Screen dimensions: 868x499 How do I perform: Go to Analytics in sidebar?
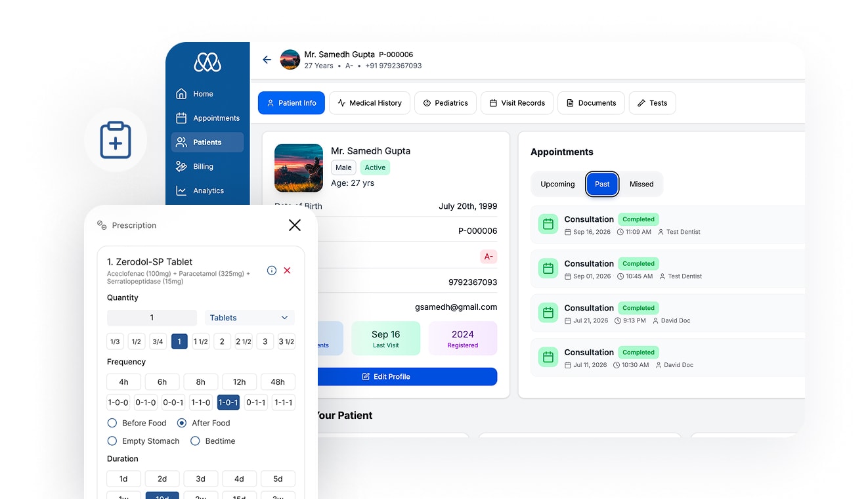(x=207, y=191)
